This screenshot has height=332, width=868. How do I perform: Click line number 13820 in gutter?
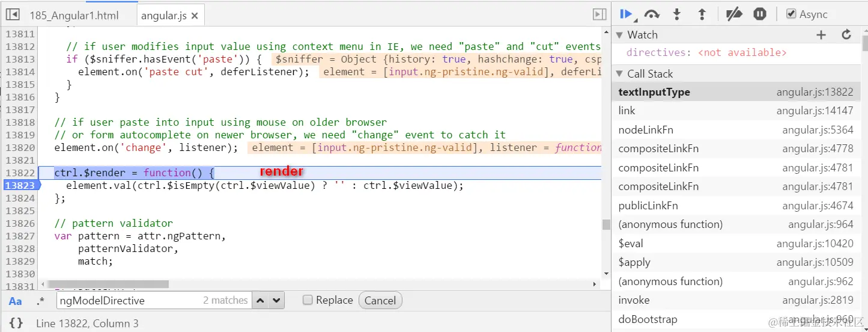coord(20,147)
